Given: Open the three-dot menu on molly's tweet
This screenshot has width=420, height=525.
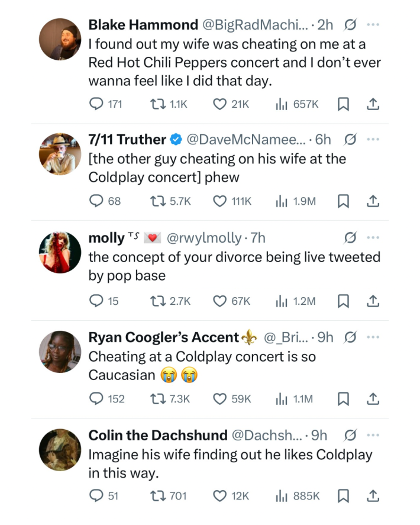Looking at the screenshot, I should (373, 238).
